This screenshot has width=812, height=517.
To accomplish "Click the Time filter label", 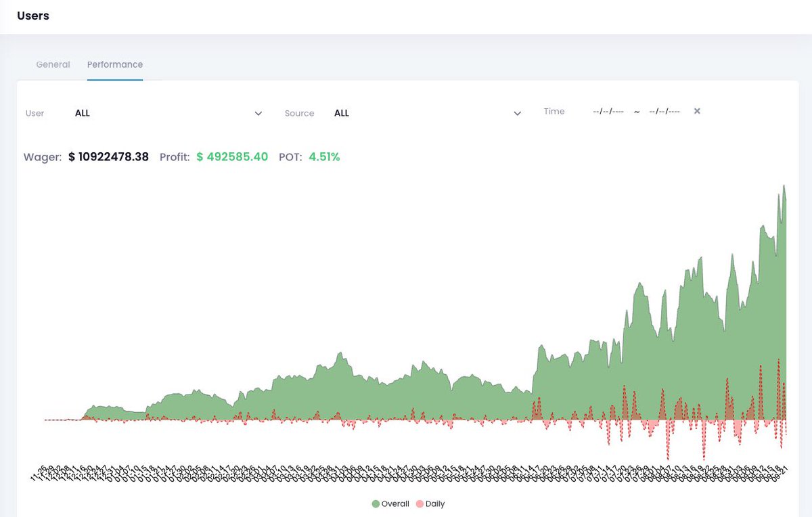I will point(554,111).
